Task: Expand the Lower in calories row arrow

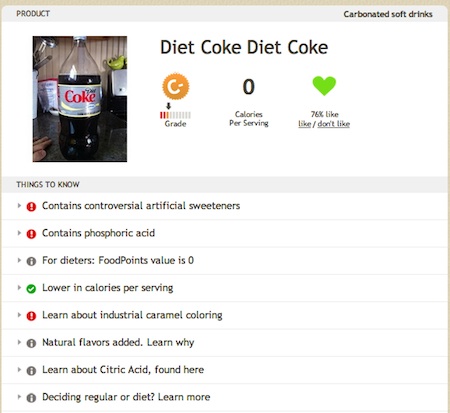Action: 19,288
